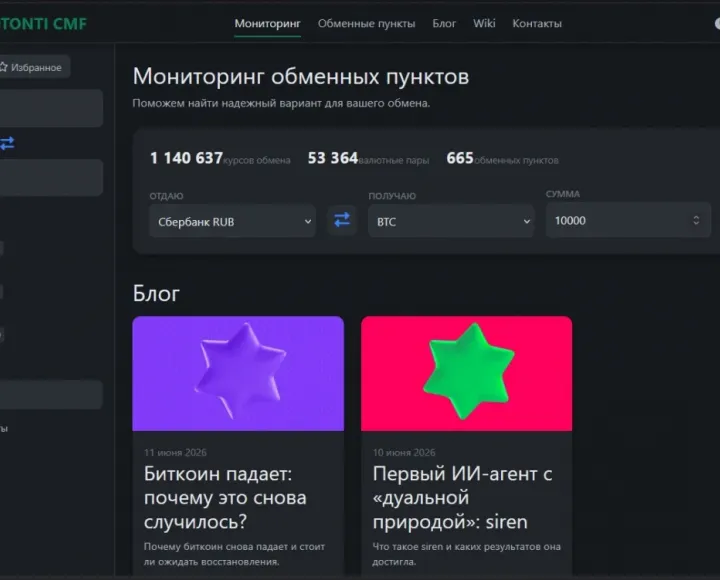
Task: Click the 53 364 валютные пары stat
Action: tap(368, 158)
